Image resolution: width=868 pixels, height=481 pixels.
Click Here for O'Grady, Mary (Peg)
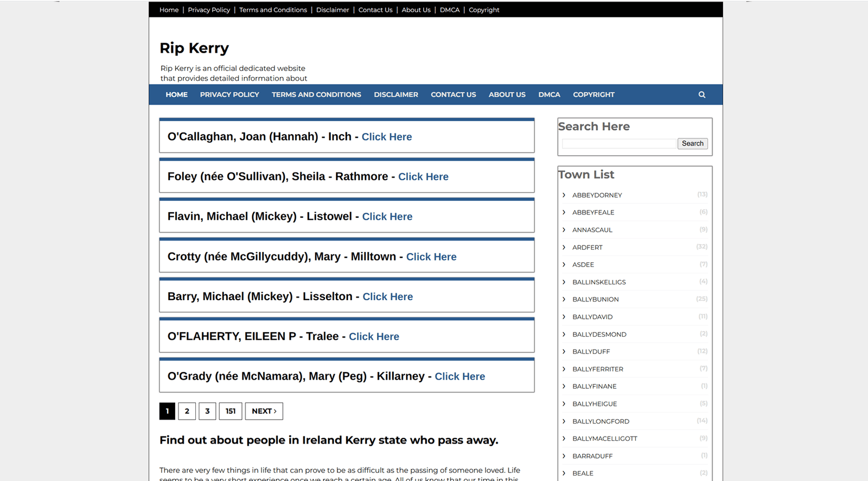click(x=460, y=376)
